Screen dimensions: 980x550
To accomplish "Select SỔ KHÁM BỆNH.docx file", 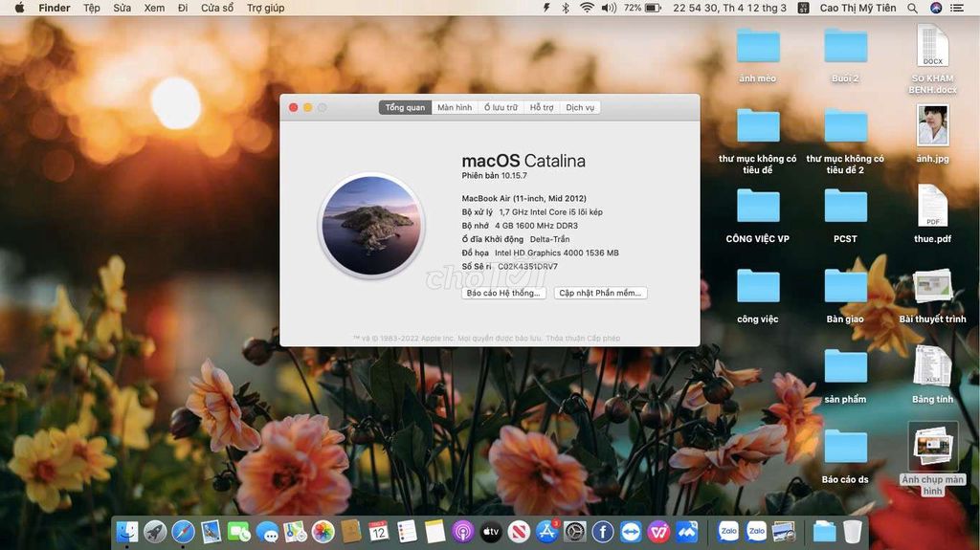I will (x=932, y=58).
